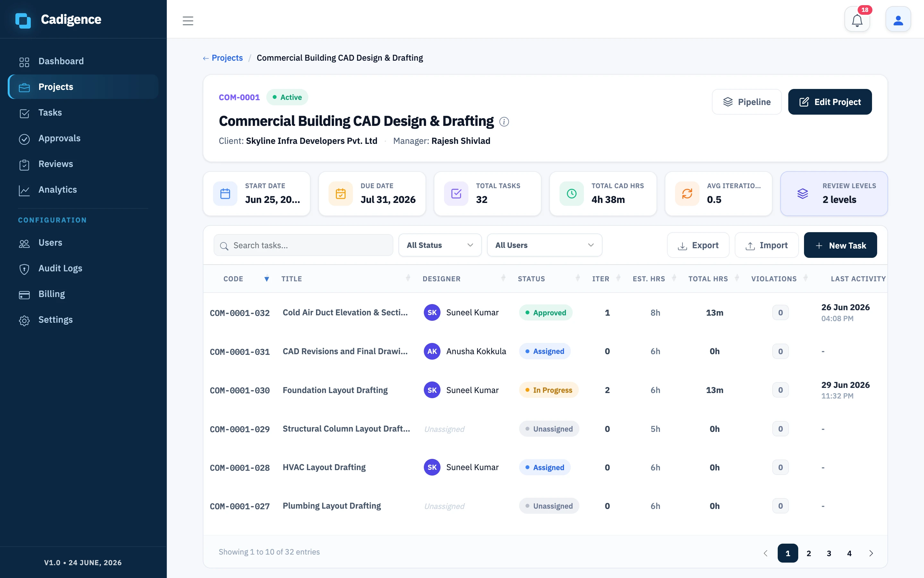The width and height of the screenshot is (924, 578).
Task: Open Reviews in sidebar
Action: tap(83, 164)
